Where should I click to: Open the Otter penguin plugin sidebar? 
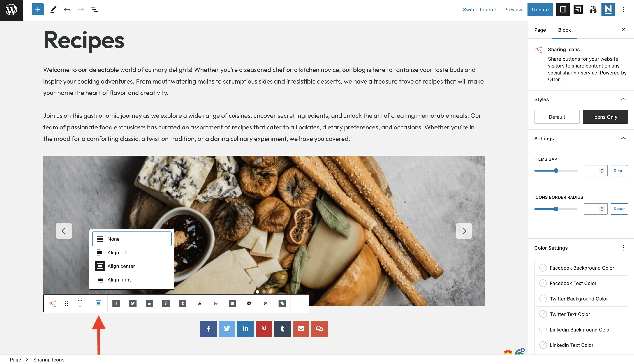coord(593,9)
